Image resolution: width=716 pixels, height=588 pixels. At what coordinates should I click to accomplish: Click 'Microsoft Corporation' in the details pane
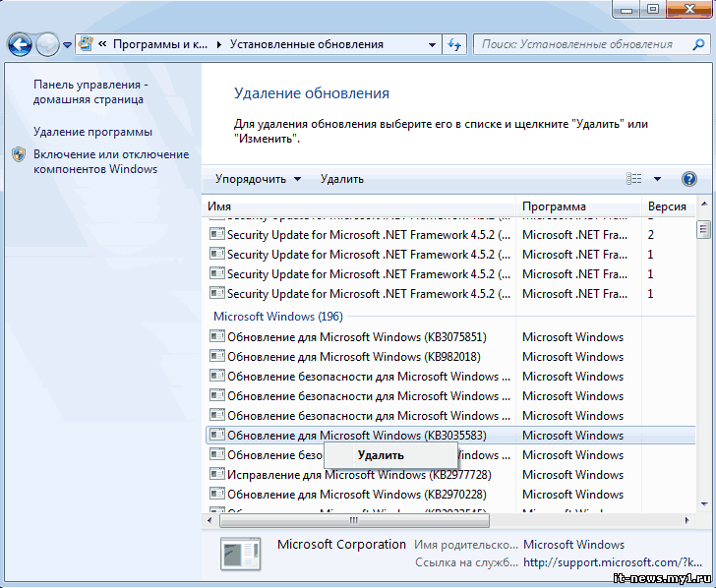coord(341,544)
